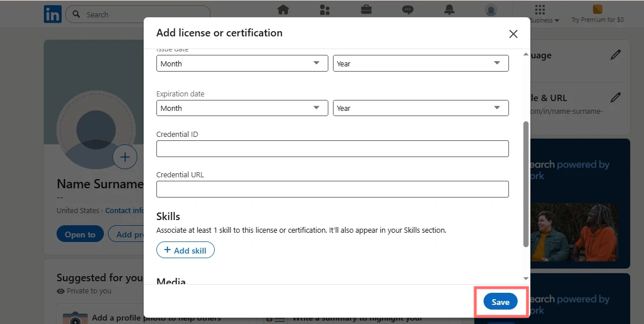The width and height of the screenshot is (644, 324).
Task: Expand the Issue date Month dropdown
Action: [x=242, y=64]
